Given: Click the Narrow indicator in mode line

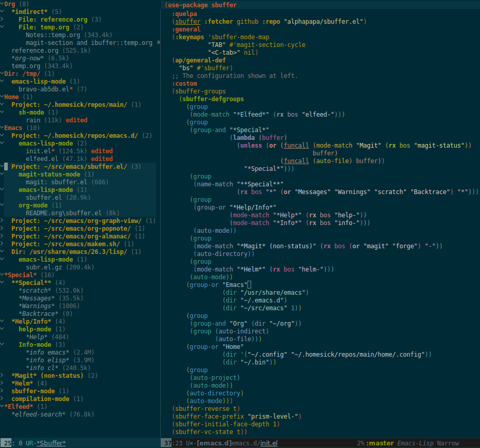Looking at the screenshot, I should pos(448,443).
